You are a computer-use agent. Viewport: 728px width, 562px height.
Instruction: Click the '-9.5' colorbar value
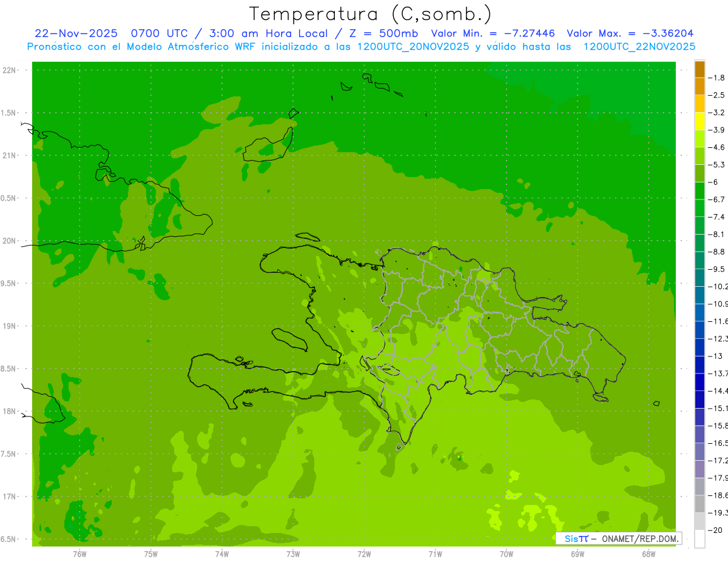(717, 269)
